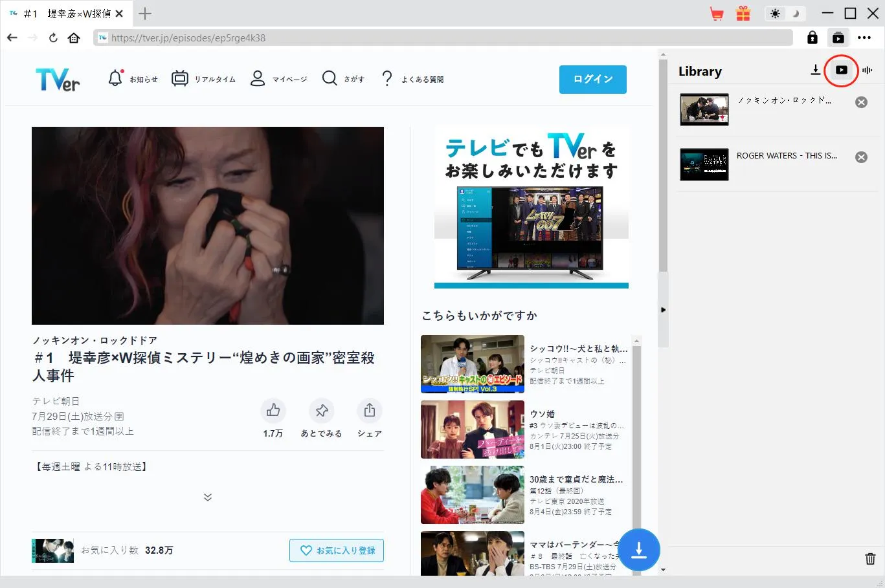This screenshot has height=588, width=885.
Task: Collapse the Library side panel arrow
Action: [663, 310]
